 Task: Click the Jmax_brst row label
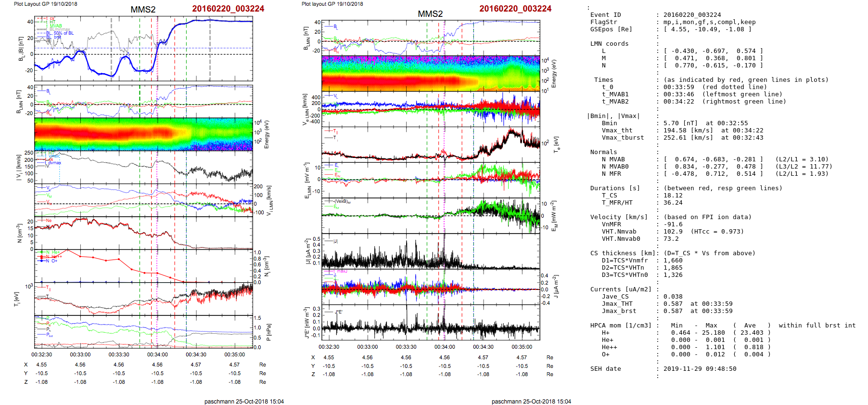tap(619, 311)
